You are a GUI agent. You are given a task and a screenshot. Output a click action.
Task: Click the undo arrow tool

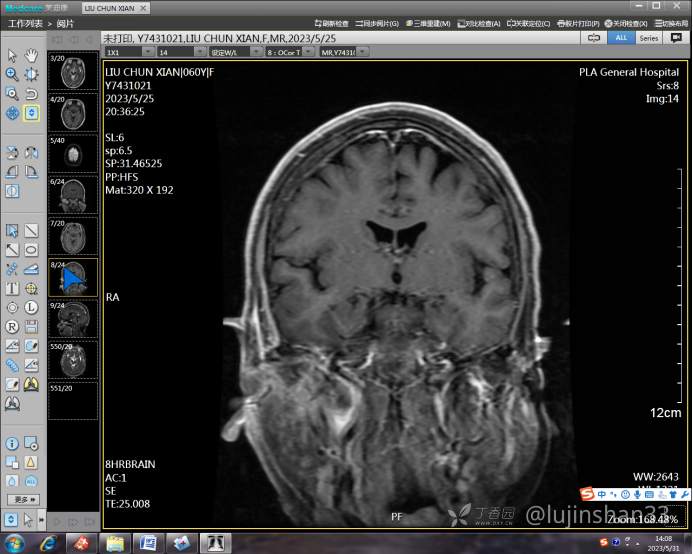tap(32, 93)
